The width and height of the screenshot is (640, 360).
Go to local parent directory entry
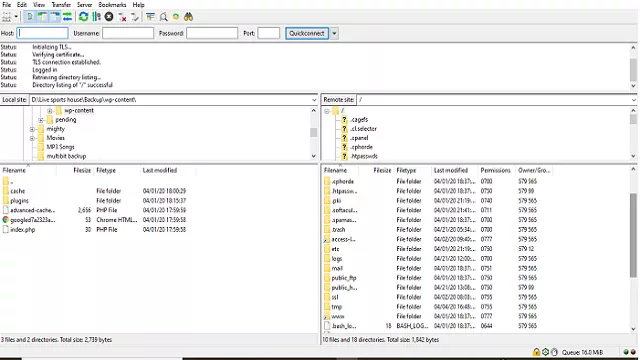pos(7,181)
